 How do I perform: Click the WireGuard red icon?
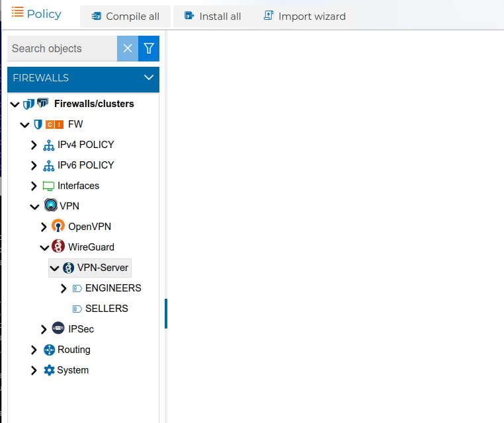58,247
